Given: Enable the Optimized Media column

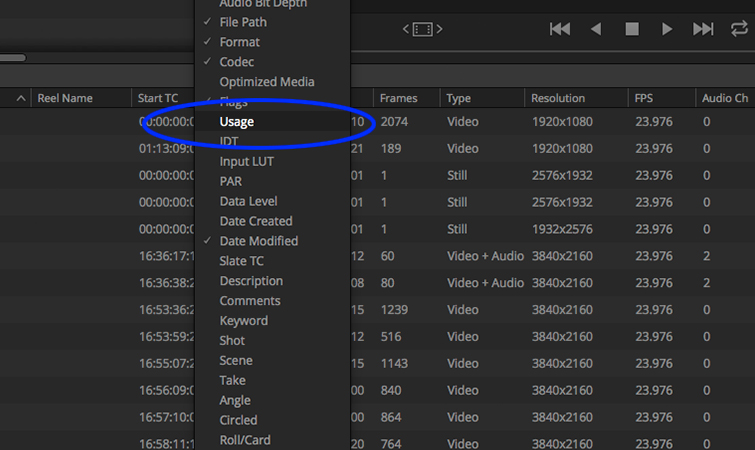Looking at the screenshot, I should click(x=272, y=82).
